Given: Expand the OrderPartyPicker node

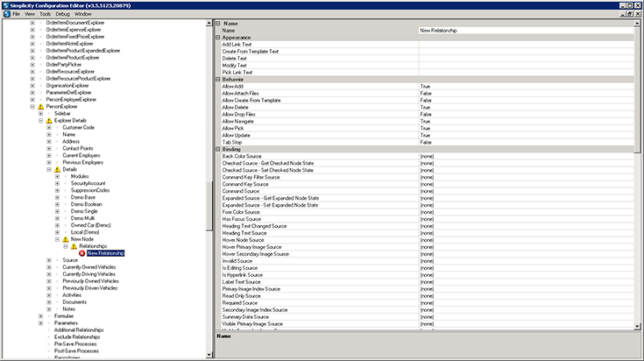Looking at the screenshot, I should [x=32, y=65].
